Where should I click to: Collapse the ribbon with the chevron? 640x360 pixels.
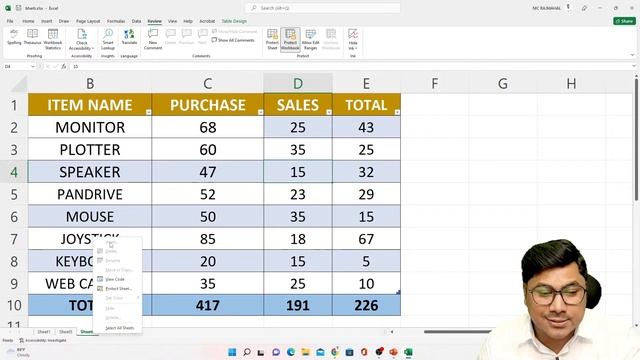tap(632, 55)
